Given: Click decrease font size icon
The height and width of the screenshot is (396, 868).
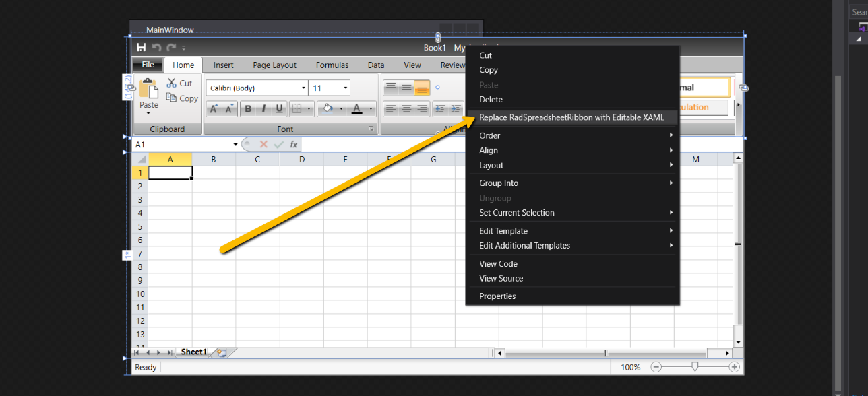Looking at the screenshot, I should click(x=228, y=108).
